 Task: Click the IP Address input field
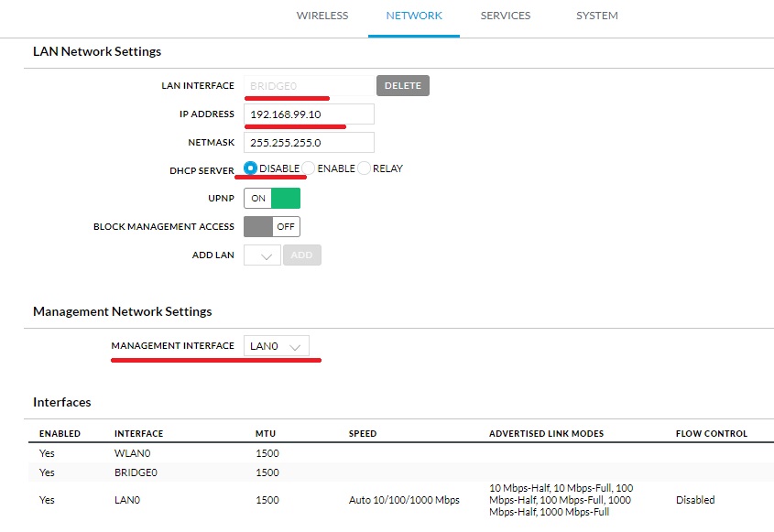tap(309, 114)
